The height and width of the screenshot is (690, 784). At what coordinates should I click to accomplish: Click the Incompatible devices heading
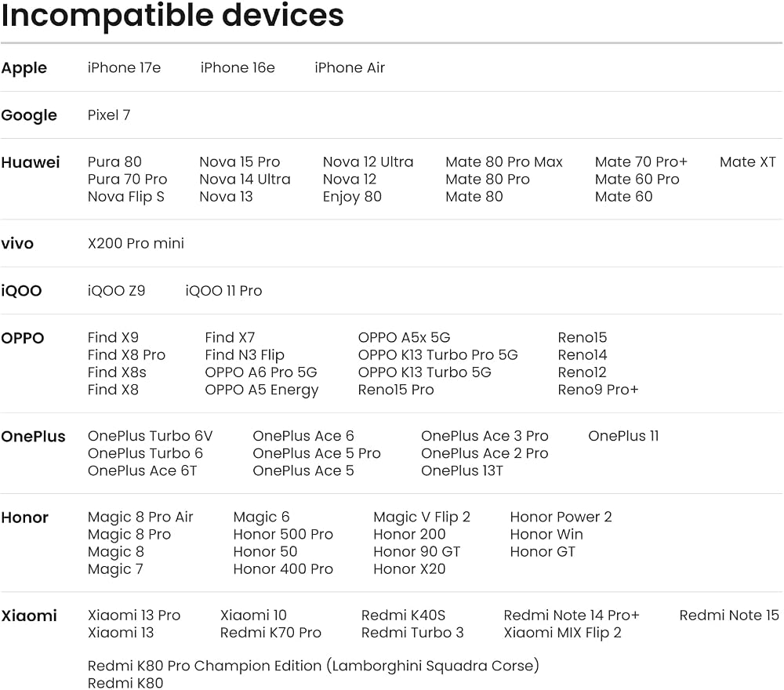[172, 15]
